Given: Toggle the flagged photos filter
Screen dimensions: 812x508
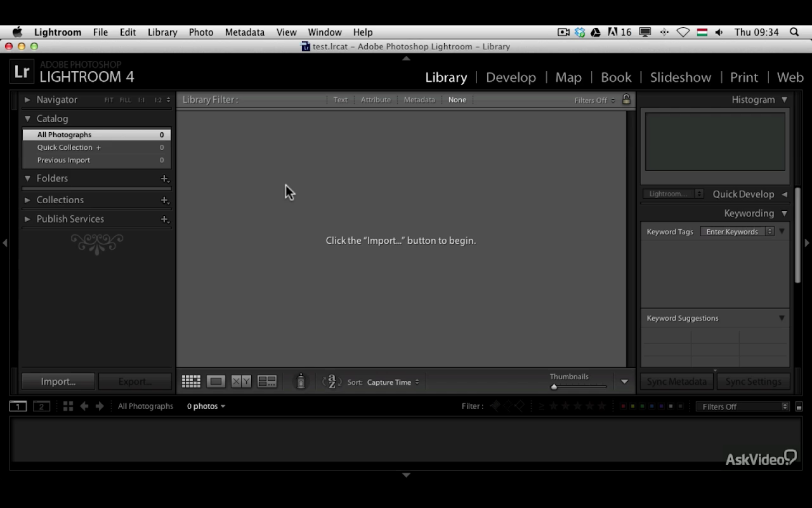Looking at the screenshot, I should coord(495,406).
